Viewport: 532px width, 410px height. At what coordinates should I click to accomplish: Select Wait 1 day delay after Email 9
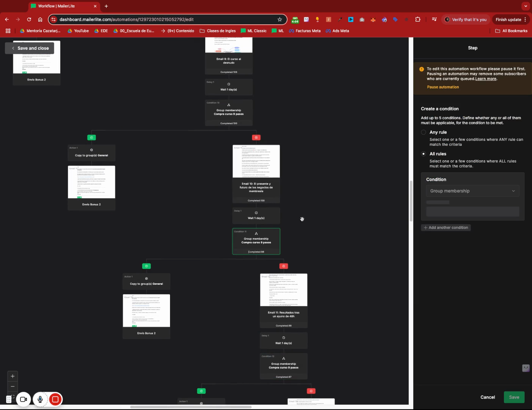click(229, 87)
